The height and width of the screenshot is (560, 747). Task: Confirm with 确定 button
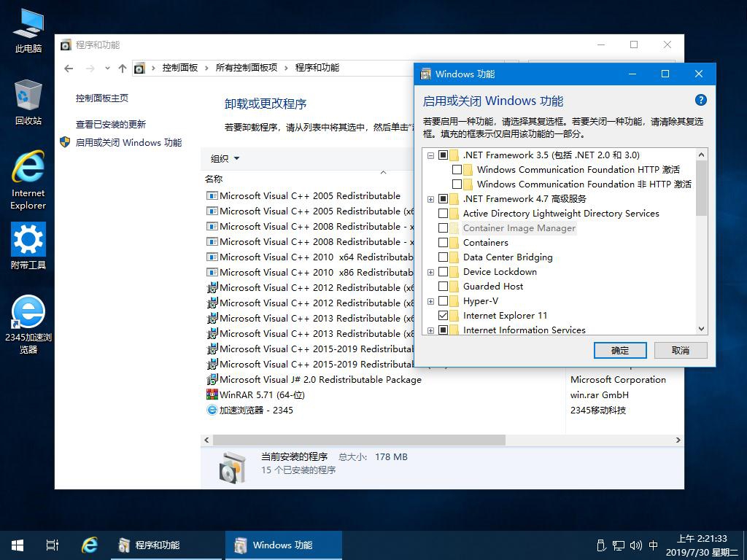point(620,351)
